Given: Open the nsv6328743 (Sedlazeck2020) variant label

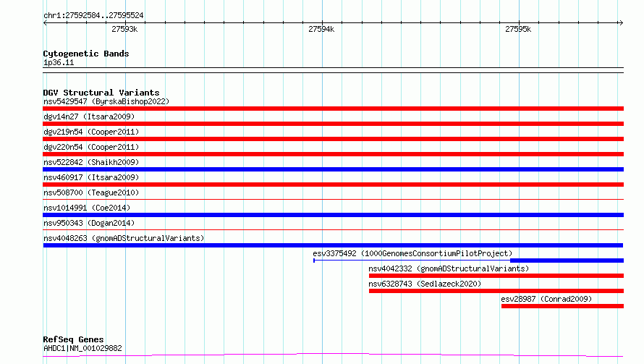Looking at the screenshot, I should coord(425,284).
